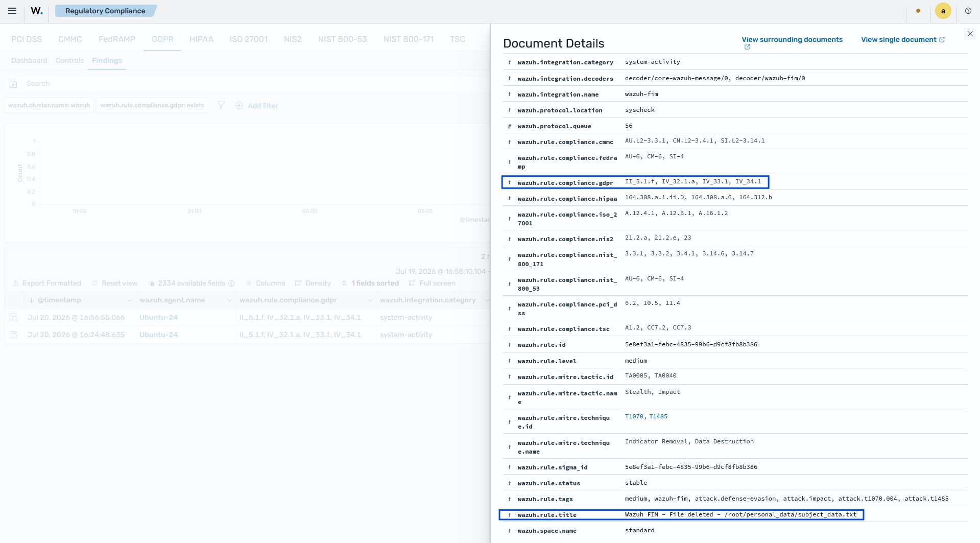Click the Wazuh W. logo
Viewport: 980px width, 543px height.
[37, 11]
